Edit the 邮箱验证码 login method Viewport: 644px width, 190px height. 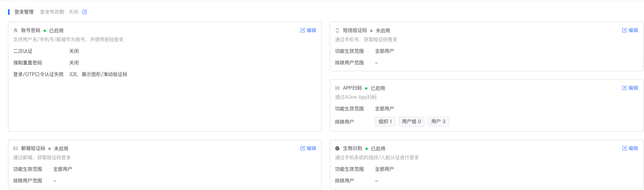[x=308, y=148]
